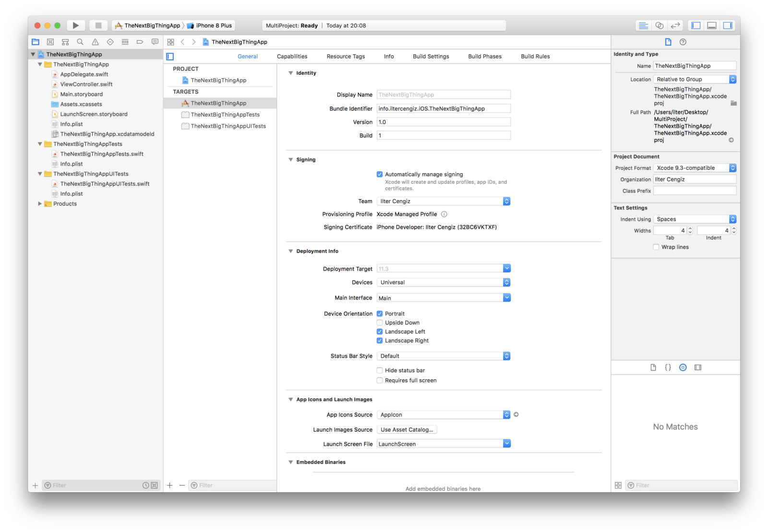This screenshot has width=768, height=532.
Task: Open the Status Bar Style dropdown
Action: pyautogui.click(x=444, y=356)
